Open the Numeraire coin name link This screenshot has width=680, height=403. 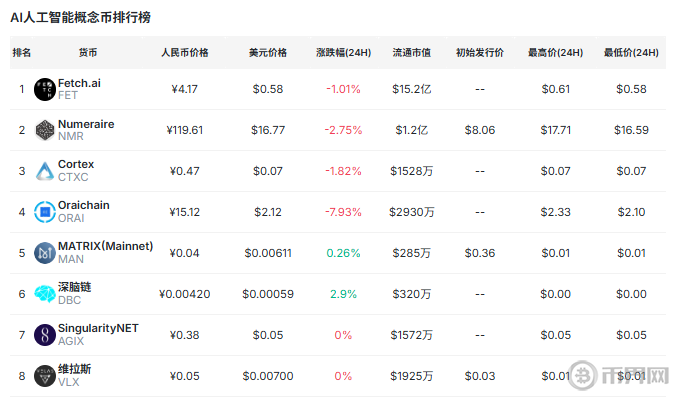[x=86, y=124]
